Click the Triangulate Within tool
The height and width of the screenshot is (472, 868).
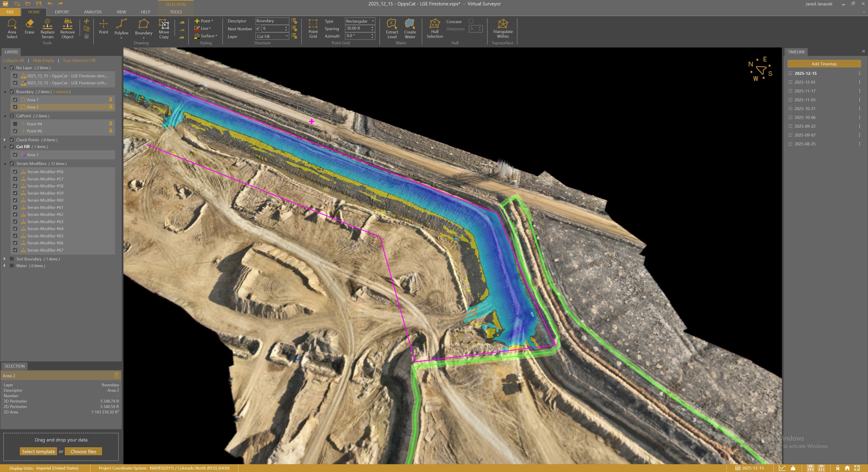[503, 29]
